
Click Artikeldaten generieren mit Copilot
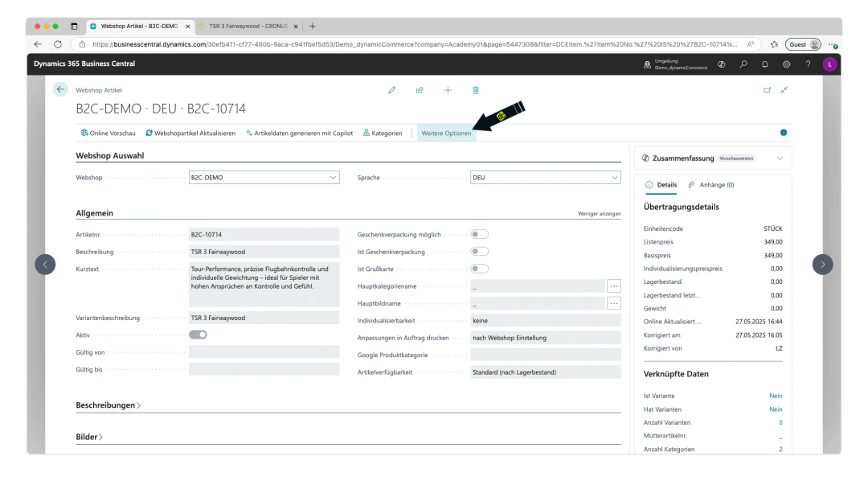(x=300, y=133)
